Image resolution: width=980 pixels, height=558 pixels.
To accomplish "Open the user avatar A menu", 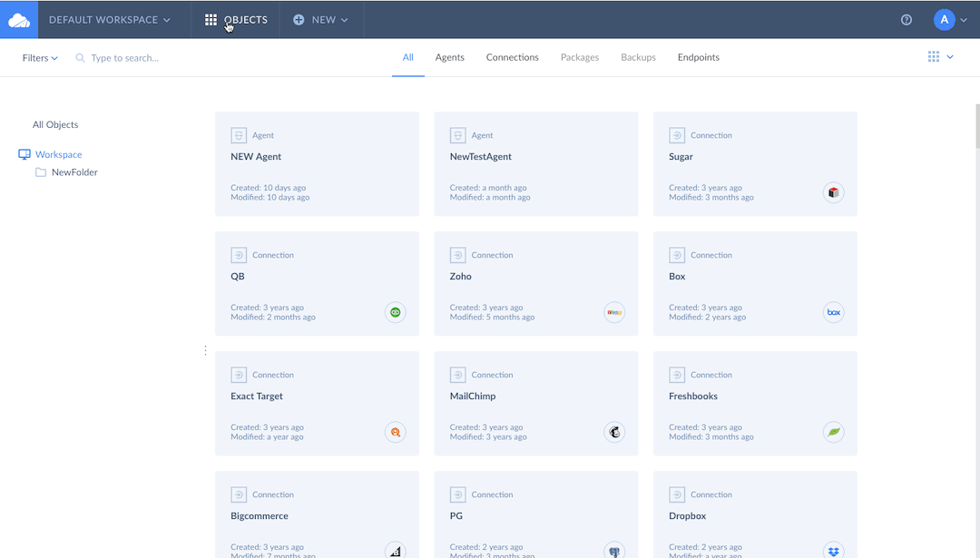I will [x=944, y=20].
